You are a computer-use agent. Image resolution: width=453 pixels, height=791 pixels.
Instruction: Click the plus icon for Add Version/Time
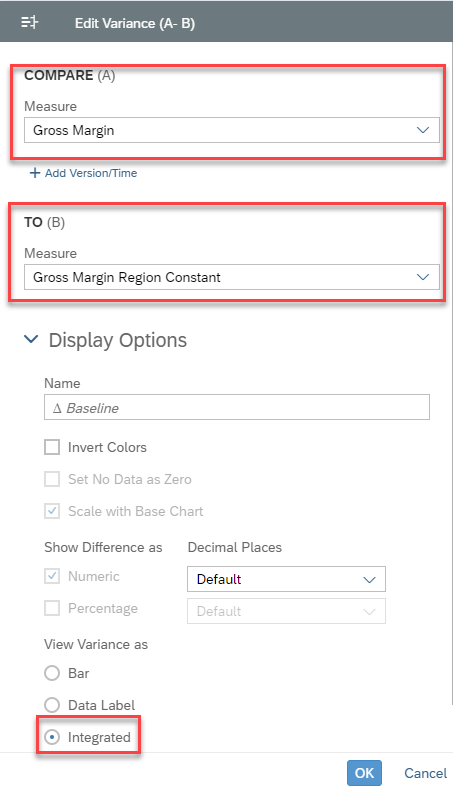pyautogui.click(x=34, y=173)
